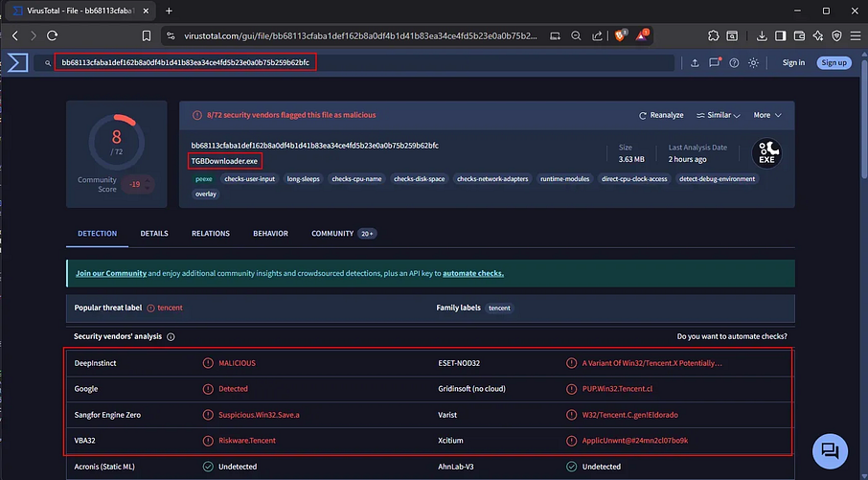Switch to the COMMUNITY tab

pyautogui.click(x=344, y=234)
